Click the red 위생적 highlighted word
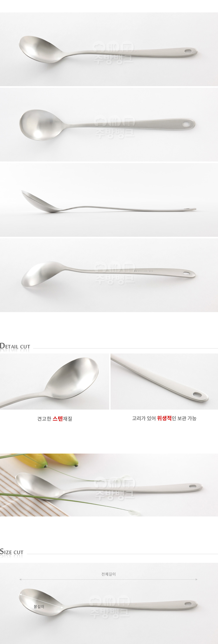This screenshot has width=218, height=644. tap(164, 418)
